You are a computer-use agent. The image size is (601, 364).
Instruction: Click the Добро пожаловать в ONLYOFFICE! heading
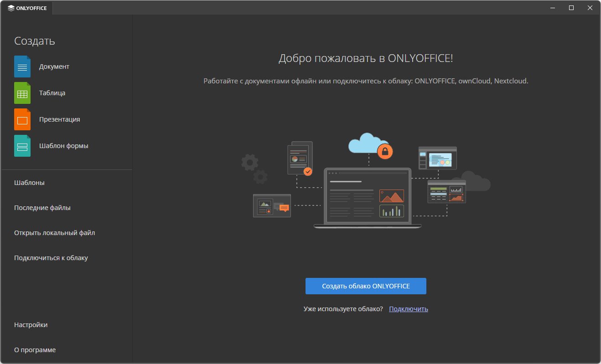[366, 58]
